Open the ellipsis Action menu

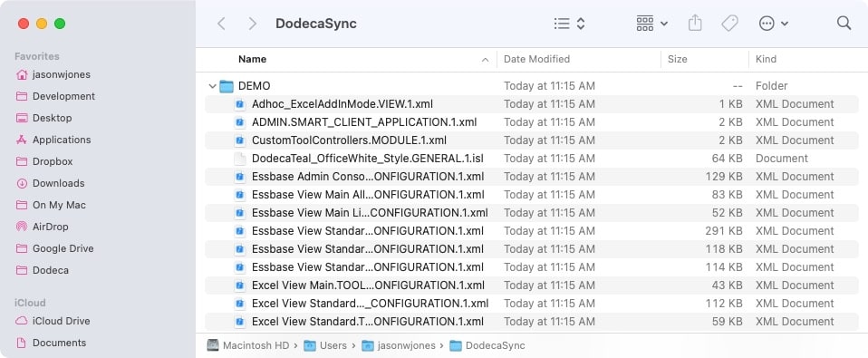[774, 24]
